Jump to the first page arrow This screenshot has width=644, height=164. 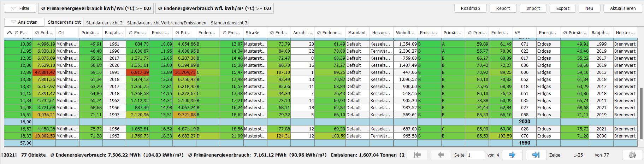(417, 155)
